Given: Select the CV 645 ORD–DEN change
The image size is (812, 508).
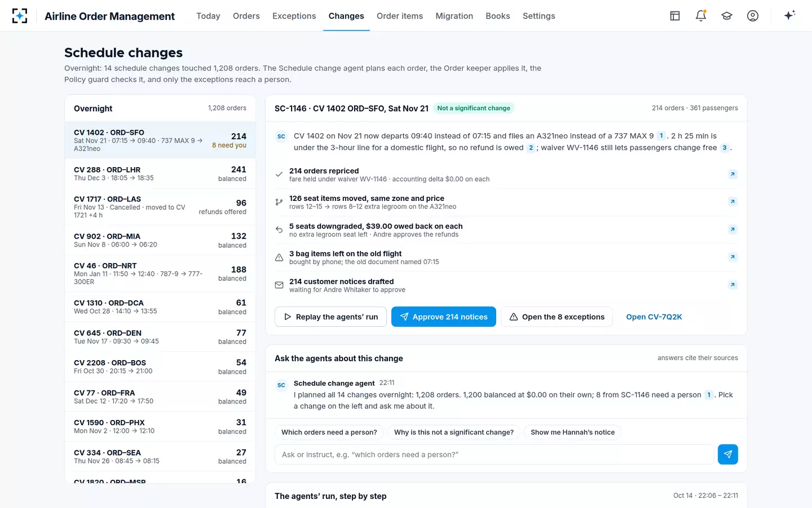Looking at the screenshot, I should tap(160, 337).
